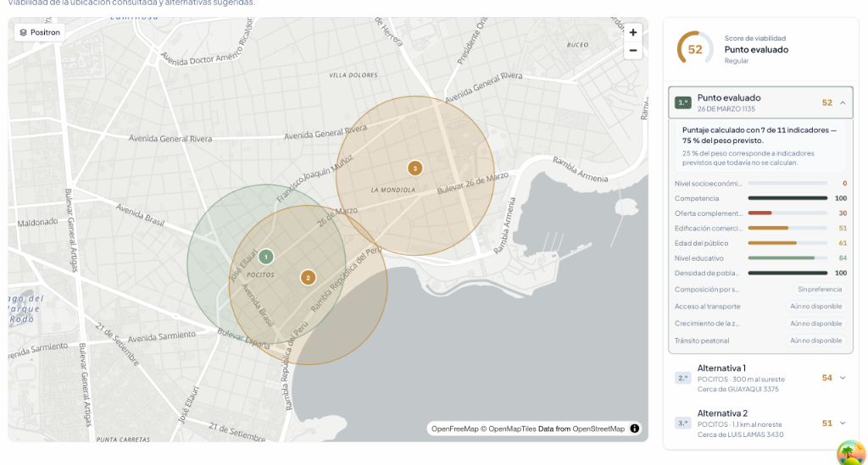Click the address text 26 DE MARZO 1135
The width and height of the screenshot is (868, 465).
coord(726,109)
